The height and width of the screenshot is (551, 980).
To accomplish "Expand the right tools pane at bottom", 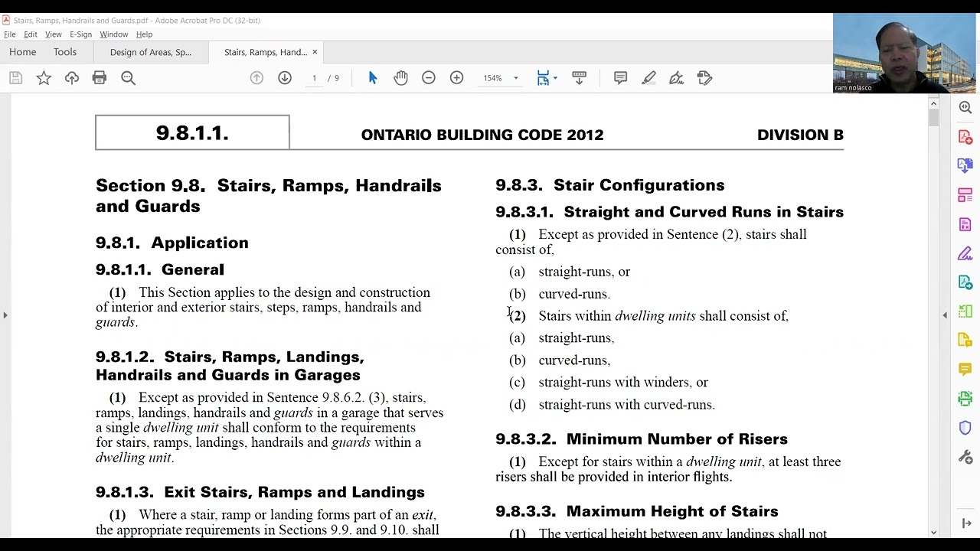I will [965, 523].
